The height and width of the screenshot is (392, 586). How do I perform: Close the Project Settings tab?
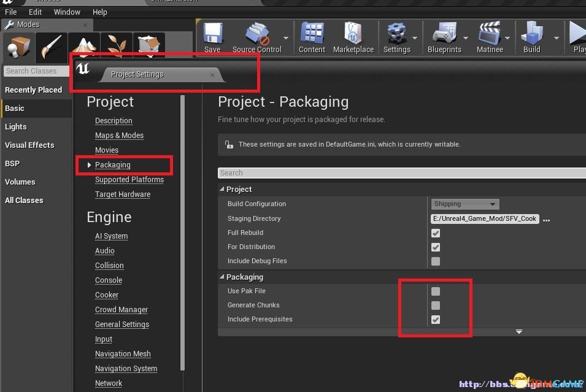point(212,75)
